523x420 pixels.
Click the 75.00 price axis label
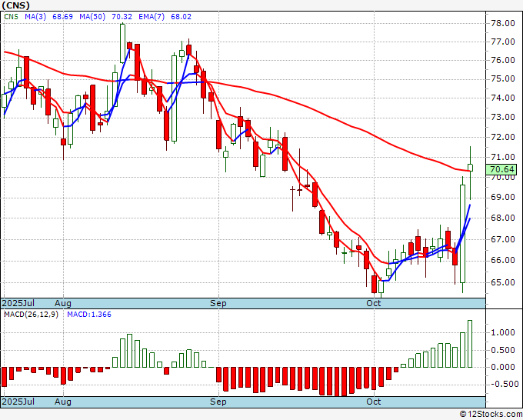(x=503, y=79)
